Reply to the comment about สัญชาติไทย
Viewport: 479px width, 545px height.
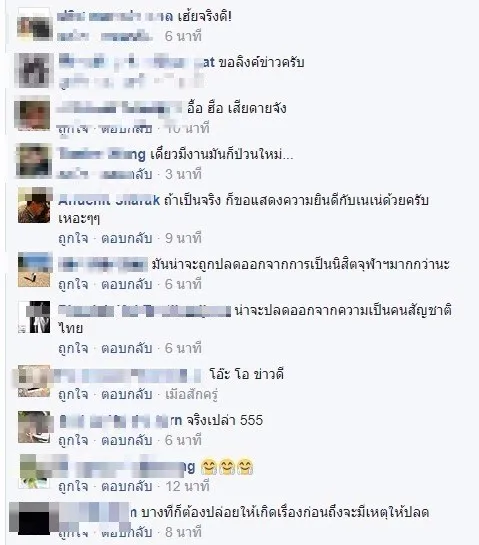click(127, 348)
